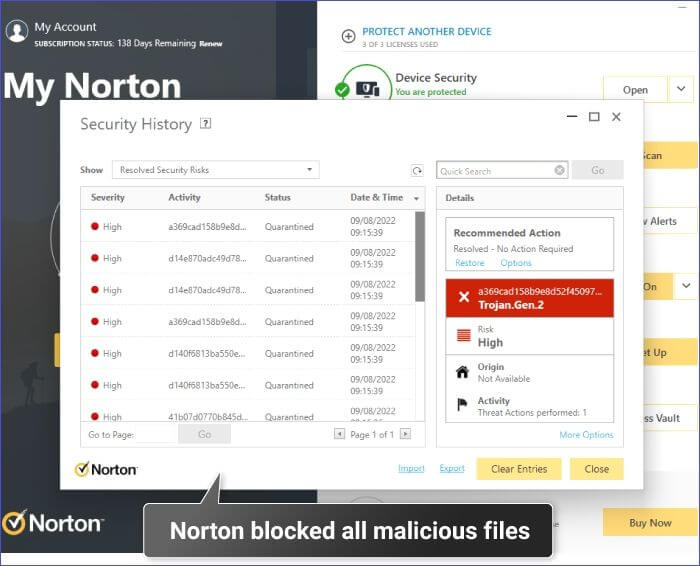
Task: Toggle the sort arrow next to Date & Time
Action: coord(417,199)
